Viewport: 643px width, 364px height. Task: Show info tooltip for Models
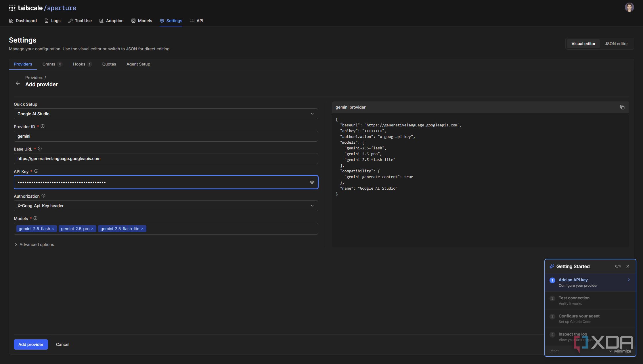tap(35, 218)
